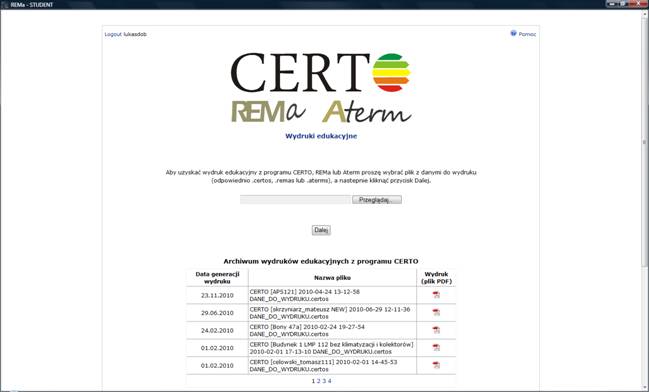Click the Logout link
Viewport: 649px width, 392px height.
tap(113, 34)
